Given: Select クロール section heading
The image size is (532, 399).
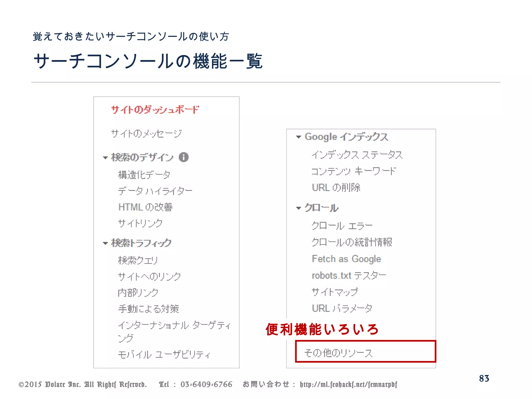Looking at the screenshot, I should tap(321, 208).
